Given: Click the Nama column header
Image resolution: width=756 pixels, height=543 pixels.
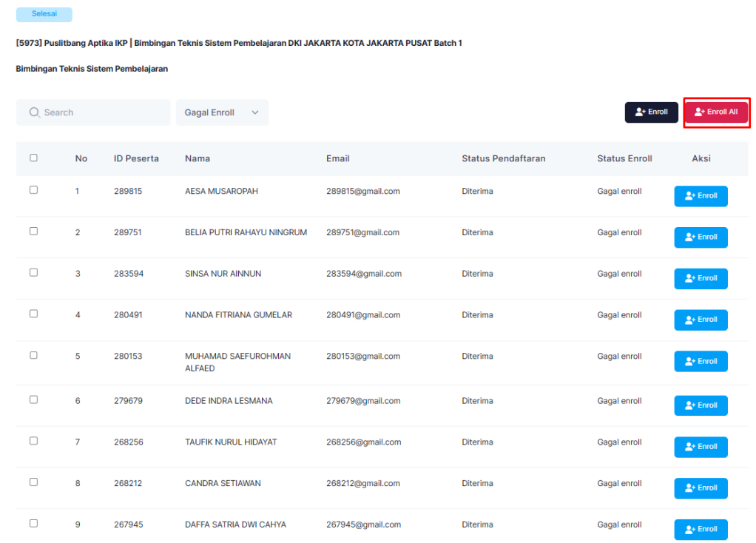Looking at the screenshot, I should (x=198, y=158).
